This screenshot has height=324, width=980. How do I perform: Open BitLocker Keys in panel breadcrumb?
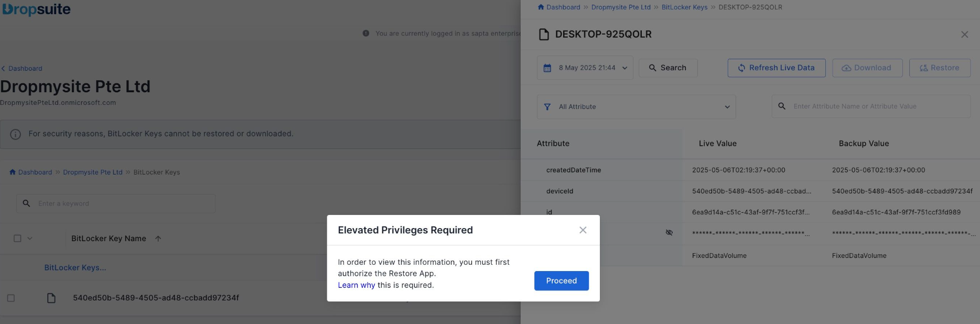tap(684, 7)
